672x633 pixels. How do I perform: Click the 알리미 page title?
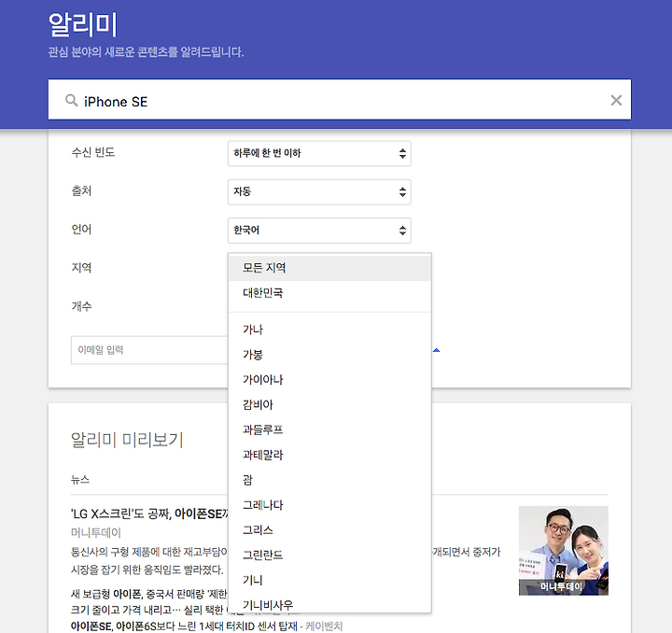82,24
